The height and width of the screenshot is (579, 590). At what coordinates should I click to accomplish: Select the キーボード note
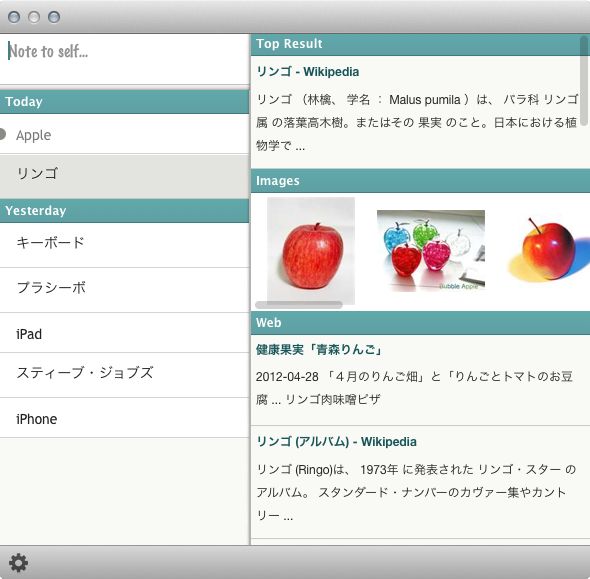pyautogui.click(x=125, y=245)
